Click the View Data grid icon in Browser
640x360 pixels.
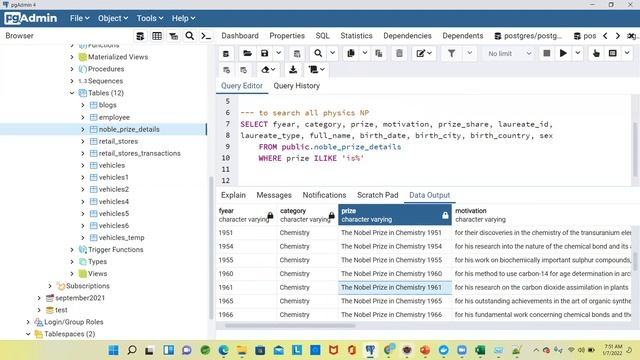pos(157,36)
